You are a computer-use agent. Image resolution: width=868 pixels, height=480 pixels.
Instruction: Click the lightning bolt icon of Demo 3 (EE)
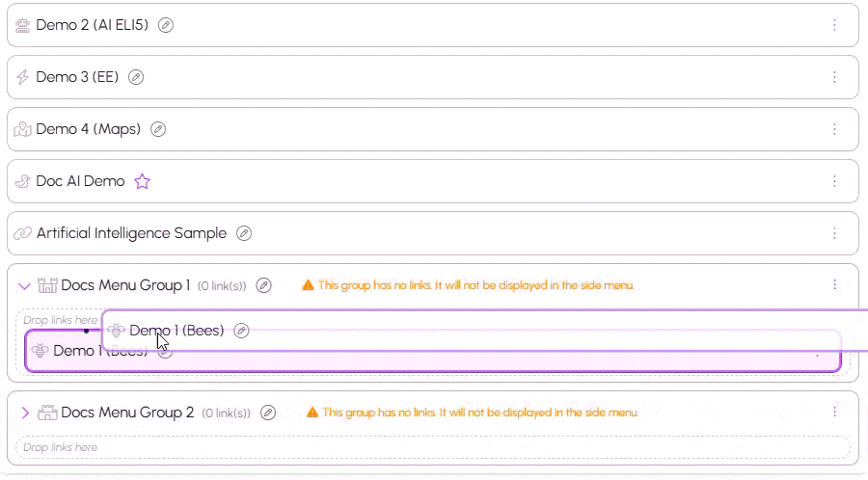(23, 77)
